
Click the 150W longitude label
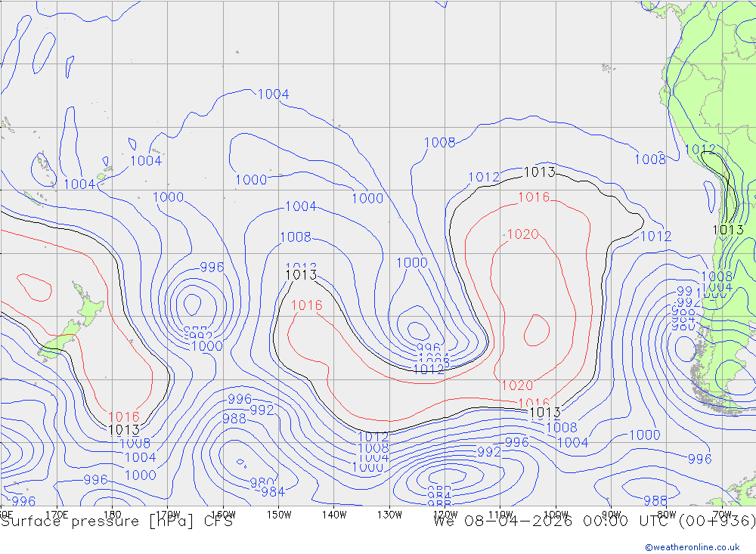[x=279, y=515]
